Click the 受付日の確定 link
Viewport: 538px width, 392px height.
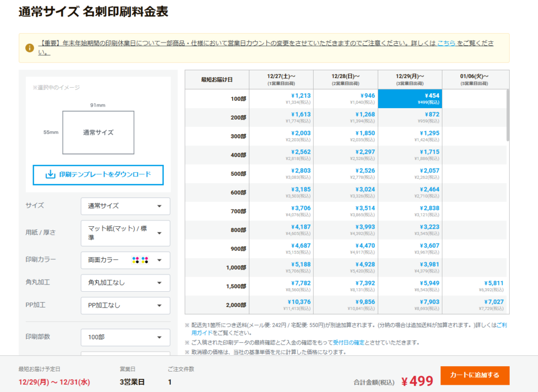pyautogui.click(x=348, y=343)
